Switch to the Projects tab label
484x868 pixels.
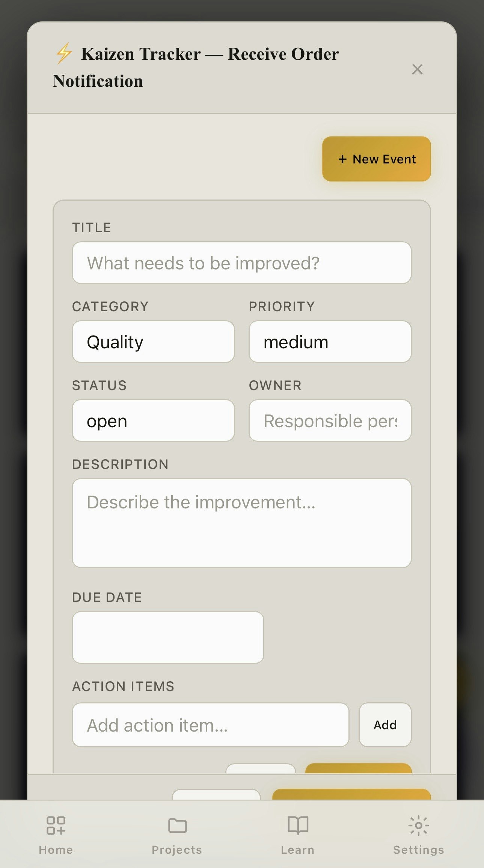point(177,850)
